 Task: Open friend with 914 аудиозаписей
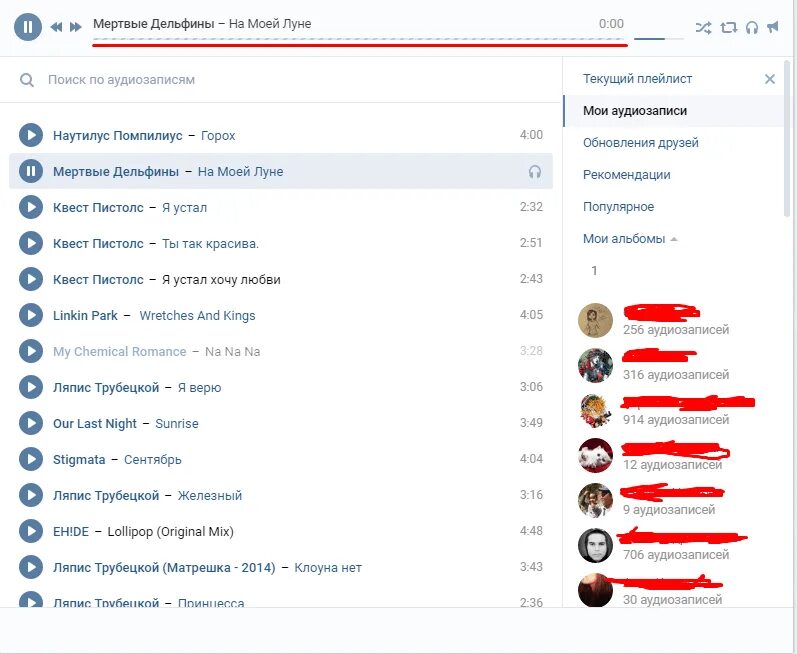595,411
